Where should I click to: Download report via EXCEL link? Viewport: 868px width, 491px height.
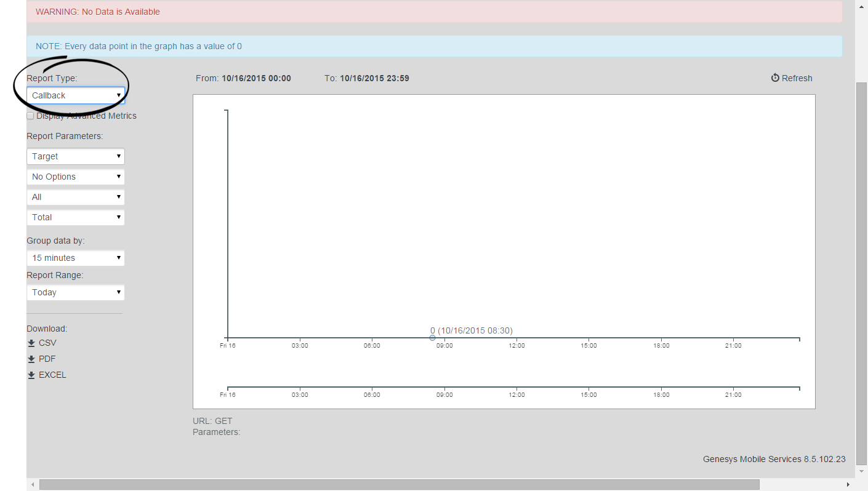point(52,375)
